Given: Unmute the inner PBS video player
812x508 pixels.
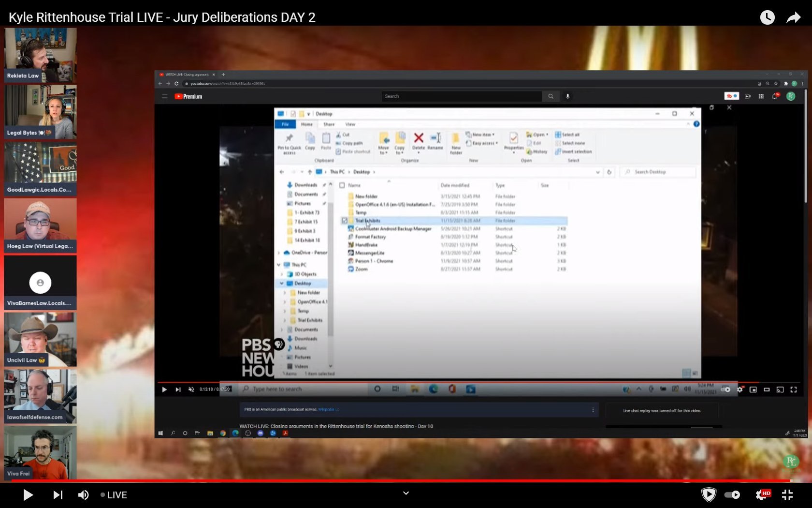Looking at the screenshot, I should click(x=191, y=389).
